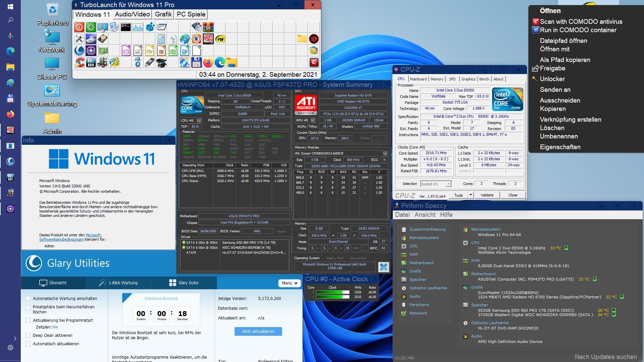Enable Automatische Wartung einschalten checkbox
The image size is (644, 362).
(28, 298)
